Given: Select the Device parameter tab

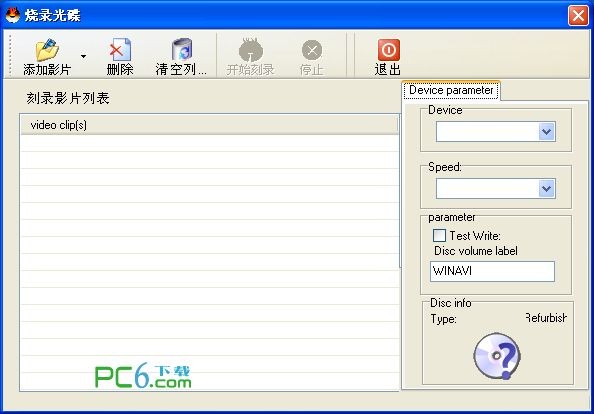Looking at the screenshot, I should tap(451, 91).
